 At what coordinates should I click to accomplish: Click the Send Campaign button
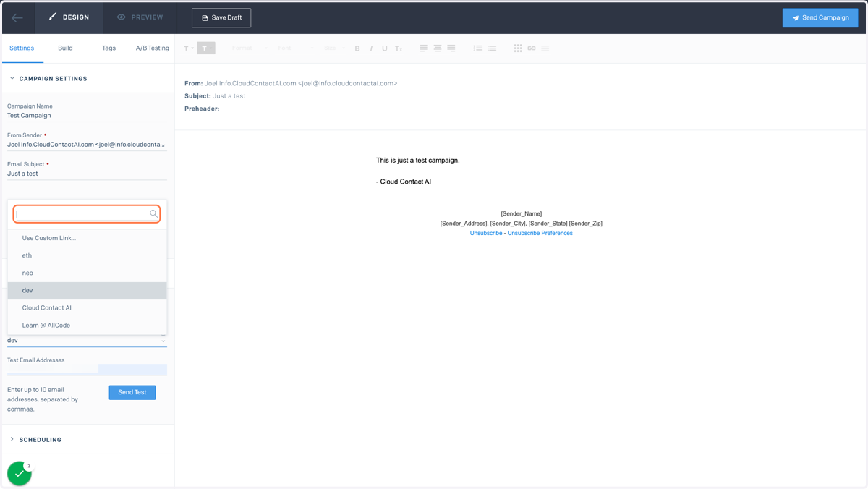pos(820,17)
